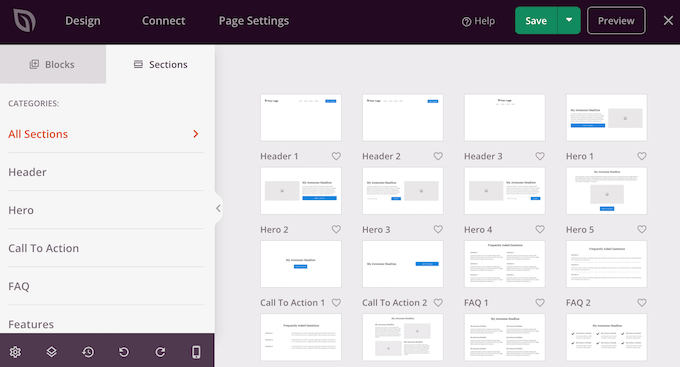This screenshot has height=367, width=680.
Task: Open the Save dropdown arrow
Action: [569, 20]
